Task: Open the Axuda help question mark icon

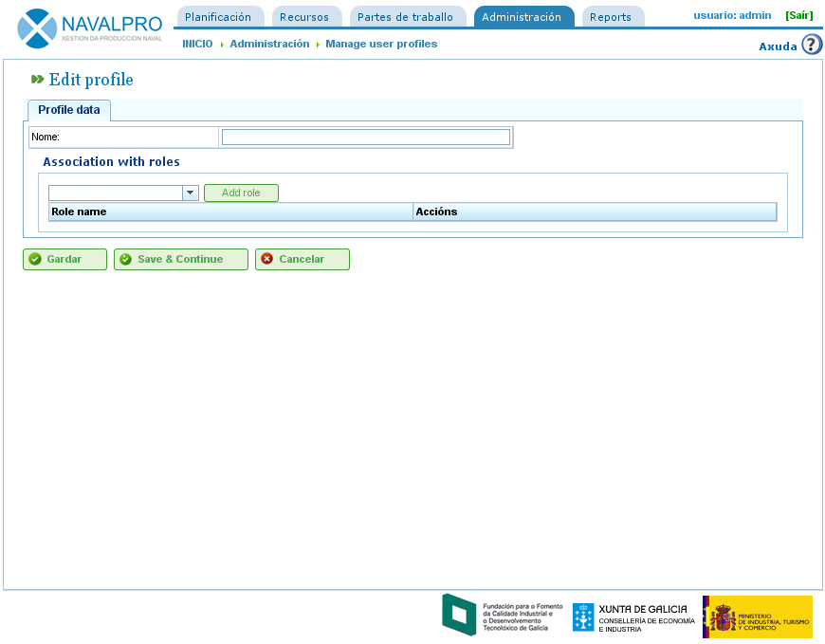Action: pyautogui.click(x=812, y=45)
